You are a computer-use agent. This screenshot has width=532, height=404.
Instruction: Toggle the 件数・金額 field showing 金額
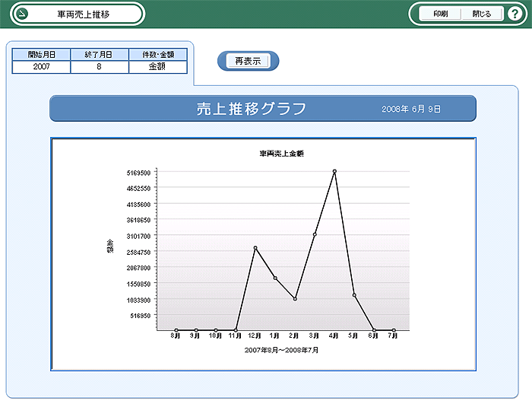pyautogui.click(x=157, y=67)
